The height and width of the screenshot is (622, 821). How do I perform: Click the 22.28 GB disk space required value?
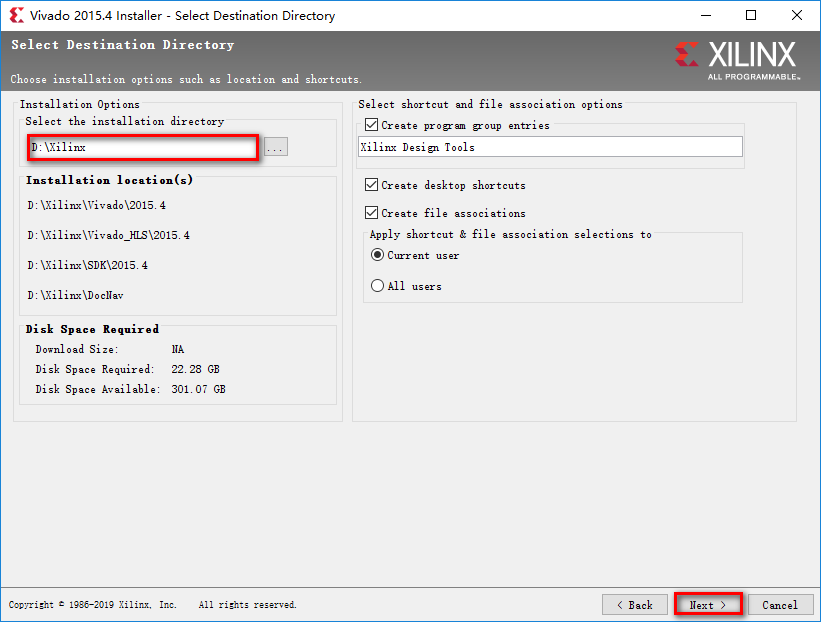(x=195, y=369)
